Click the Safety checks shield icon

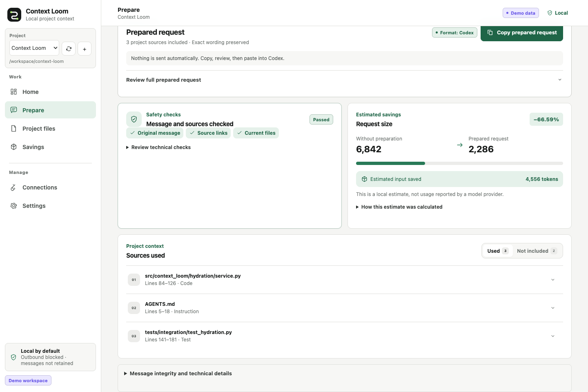coord(134,119)
